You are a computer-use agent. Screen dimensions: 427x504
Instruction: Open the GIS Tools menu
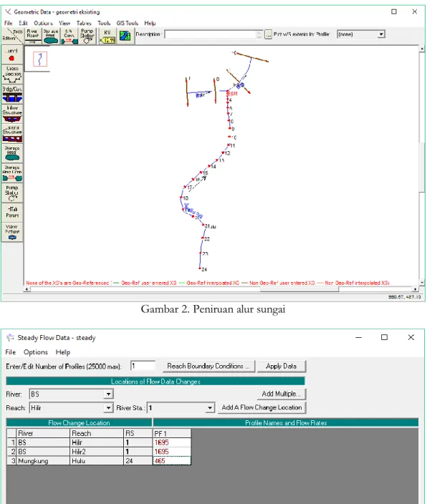(x=127, y=23)
